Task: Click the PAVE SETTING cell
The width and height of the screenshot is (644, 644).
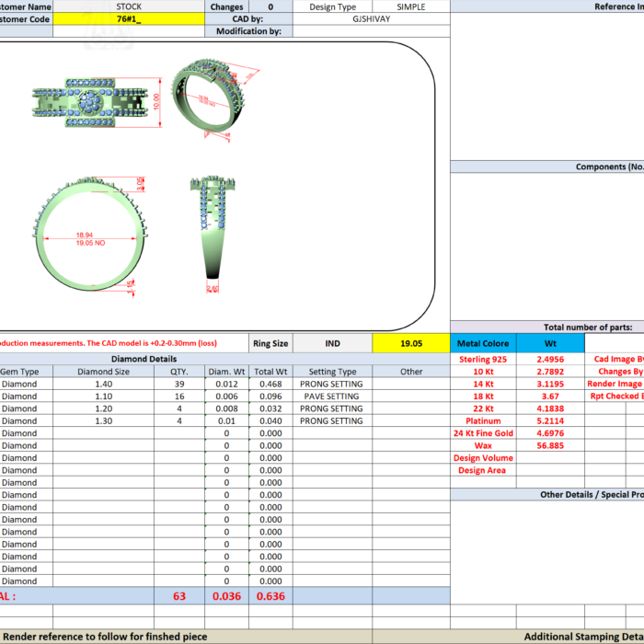Action: pos(332,397)
